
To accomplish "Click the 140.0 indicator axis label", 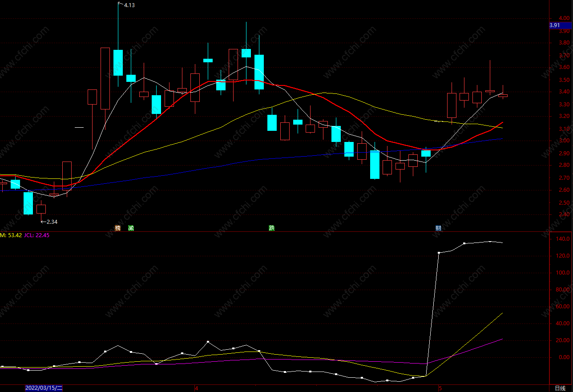I will (x=564, y=239).
